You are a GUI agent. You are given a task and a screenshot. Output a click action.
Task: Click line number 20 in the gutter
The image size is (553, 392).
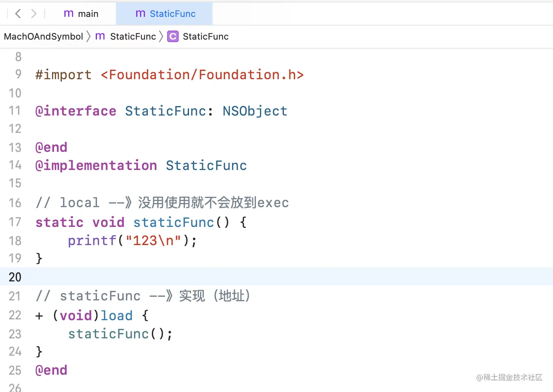pos(15,277)
